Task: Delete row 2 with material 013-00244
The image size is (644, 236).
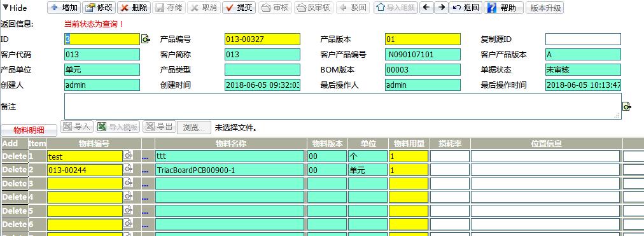Action: (x=15, y=169)
